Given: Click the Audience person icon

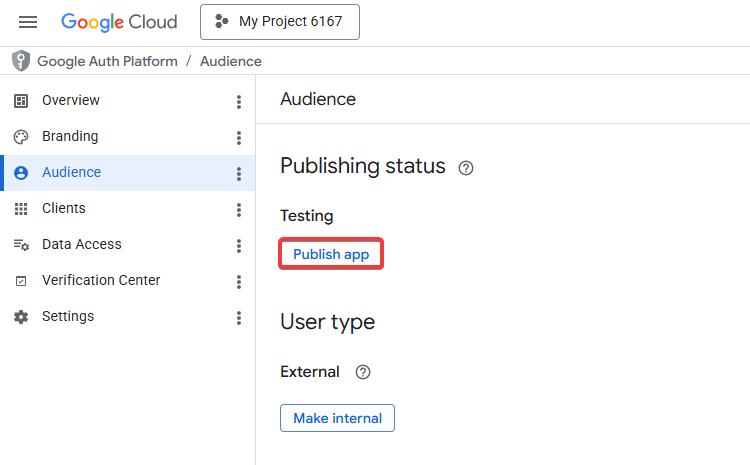Looking at the screenshot, I should [x=21, y=173].
